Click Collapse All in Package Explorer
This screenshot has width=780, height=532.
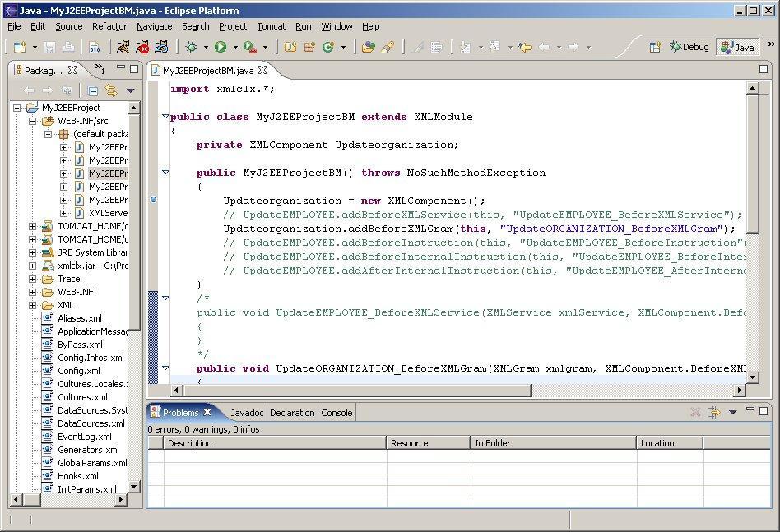93,90
